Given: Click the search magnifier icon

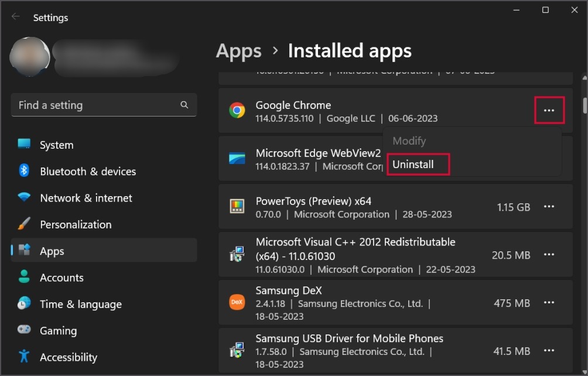Looking at the screenshot, I should 184,105.
